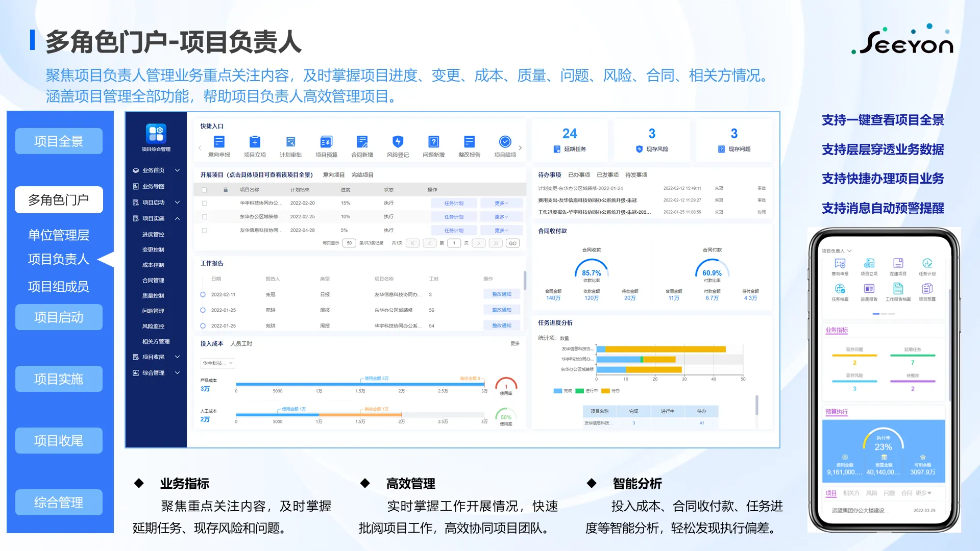Viewport: 980px width, 551px height.
Task: Select the 东华办公区域装修 work report radio
Action: click(203, 310)
